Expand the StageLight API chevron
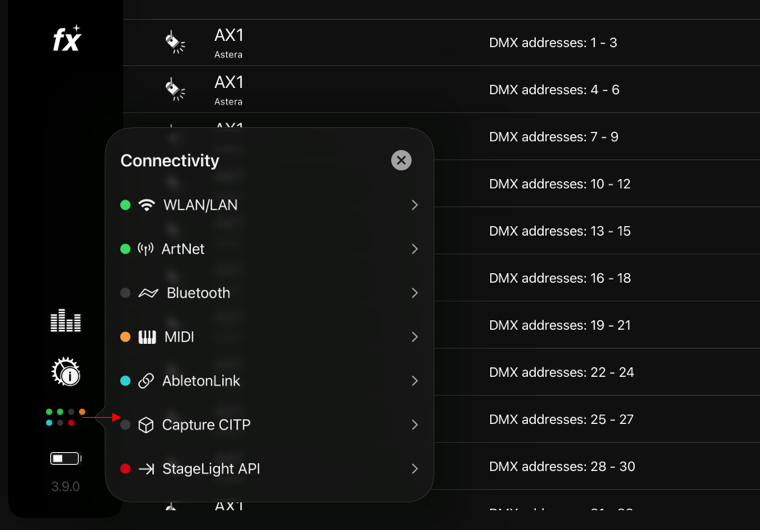760x530 pixels. pos(414,469)
